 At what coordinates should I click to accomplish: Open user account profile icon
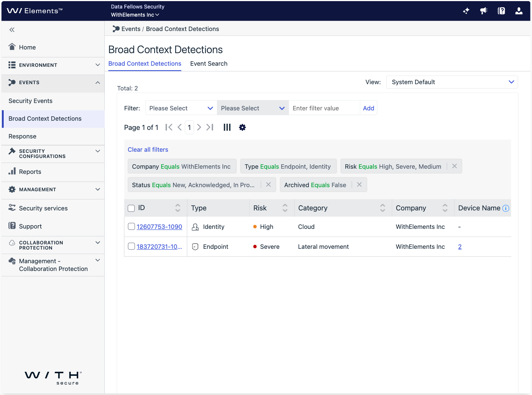pos(519,11)
